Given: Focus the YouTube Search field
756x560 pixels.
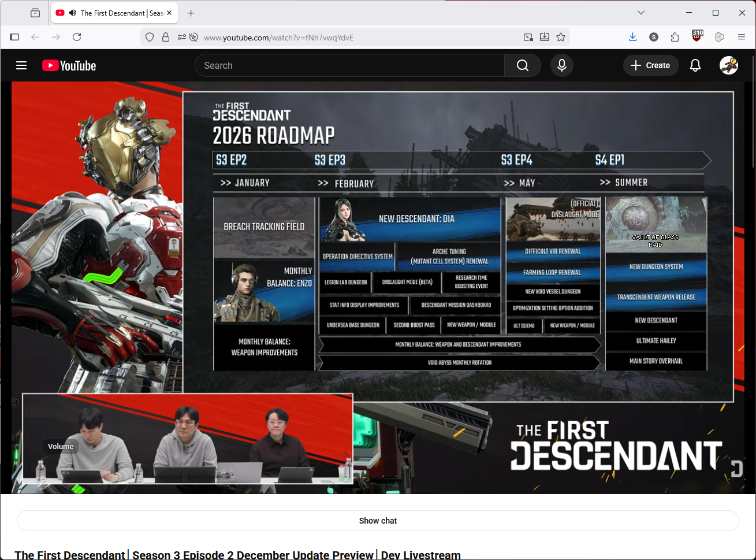Looking at the screenshot, I should point(349,65).
